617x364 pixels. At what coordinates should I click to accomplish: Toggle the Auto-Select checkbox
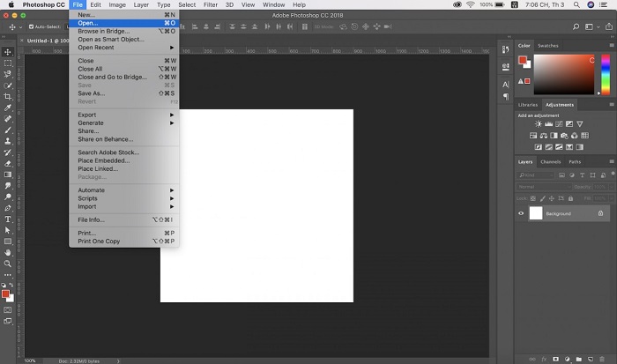[x=29, y=27]
